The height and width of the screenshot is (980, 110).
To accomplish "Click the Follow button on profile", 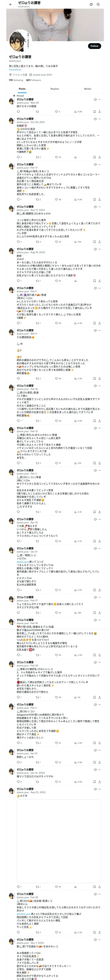I will click(x=94, y=46).
